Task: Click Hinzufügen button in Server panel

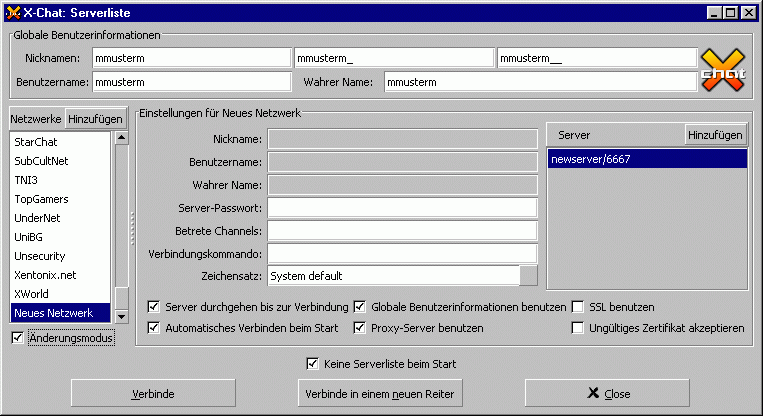Action: click(x=715, y=135)
